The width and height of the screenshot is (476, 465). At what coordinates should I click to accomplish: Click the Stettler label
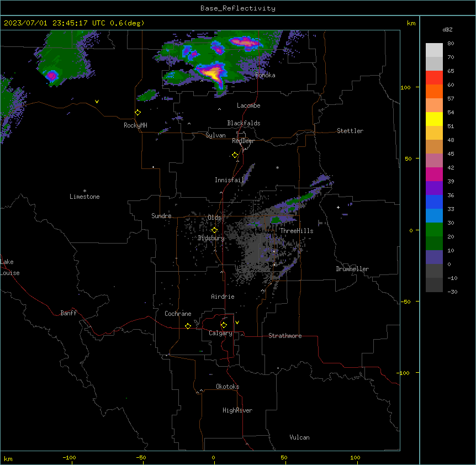[x=350, y=131]
